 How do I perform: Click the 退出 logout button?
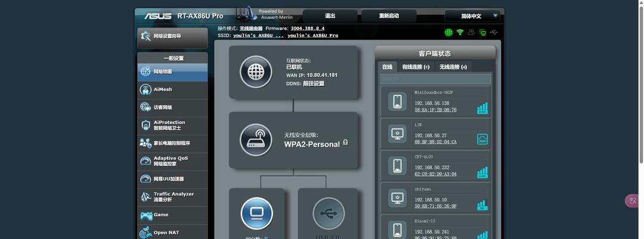[x=330, y=16]
